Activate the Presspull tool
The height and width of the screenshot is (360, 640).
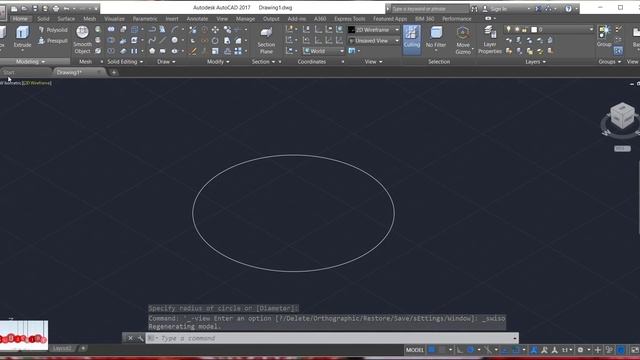53,41
